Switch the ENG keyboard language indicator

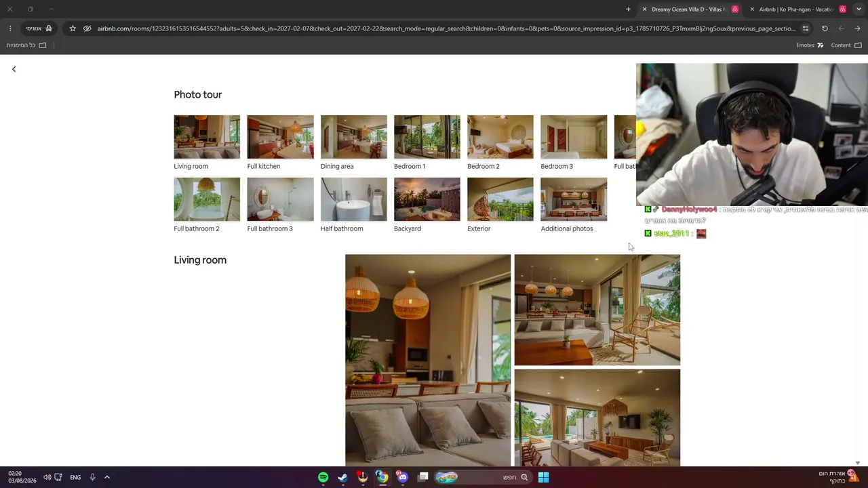(x=75, y=477)
